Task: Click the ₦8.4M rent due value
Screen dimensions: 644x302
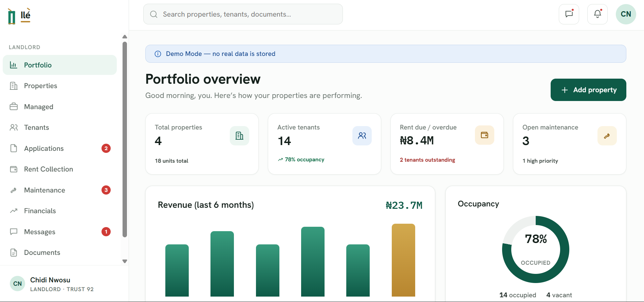Action: coord(417,140)
